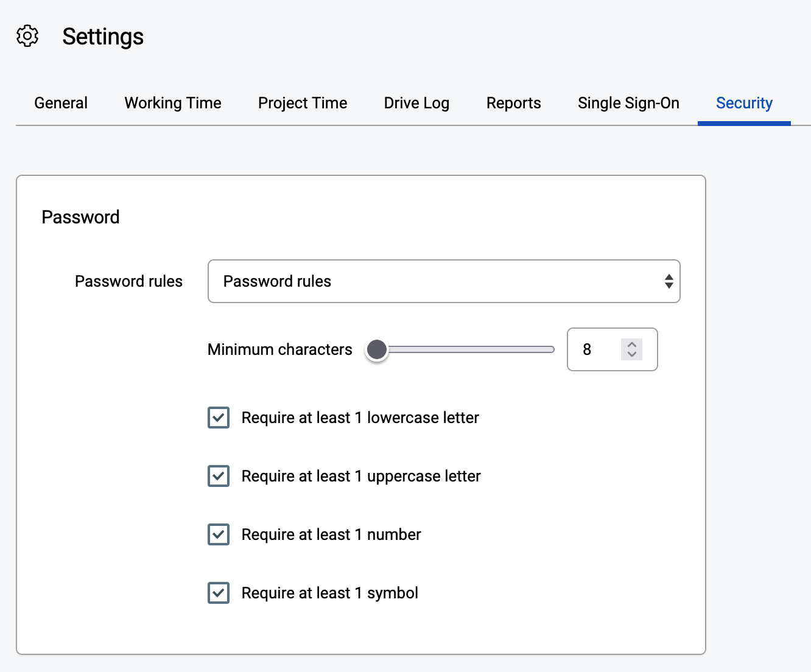Open the Password rules dropdown
Screen dimensions: 811x672
444,281
